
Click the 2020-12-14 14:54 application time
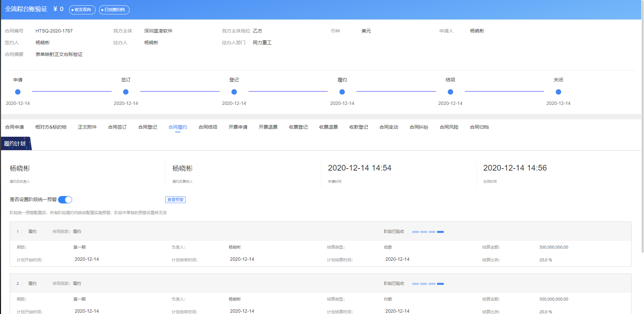(360, 168)
